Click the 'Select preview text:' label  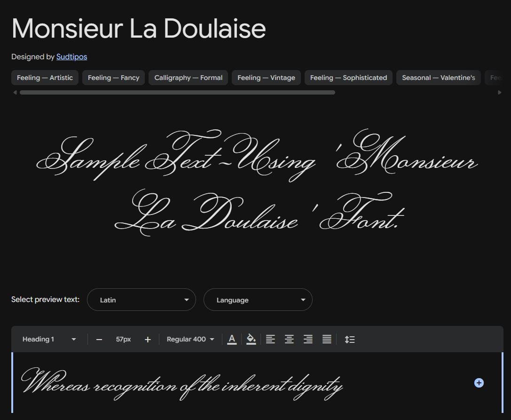point(45,299)
